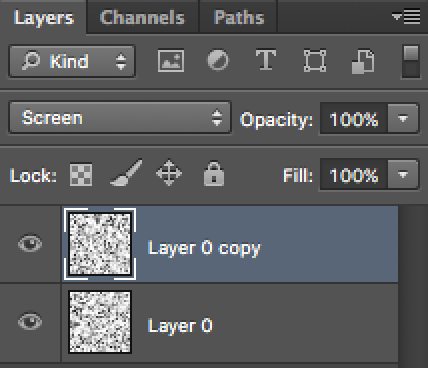Lock image pixels with brush icon
The height and width of the screenshot is (368, 428).
pos(126,173)
